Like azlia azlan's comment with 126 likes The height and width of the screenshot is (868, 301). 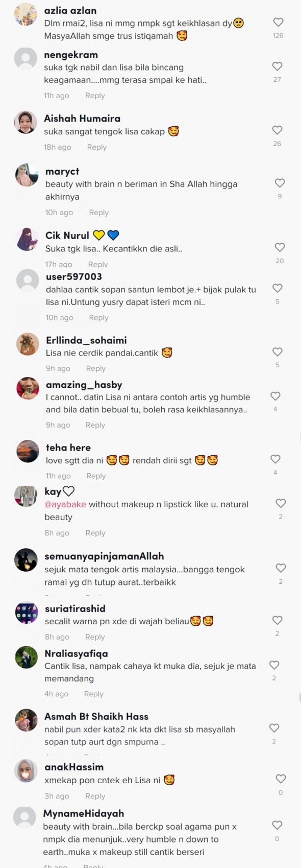click(x=278, y=22)
